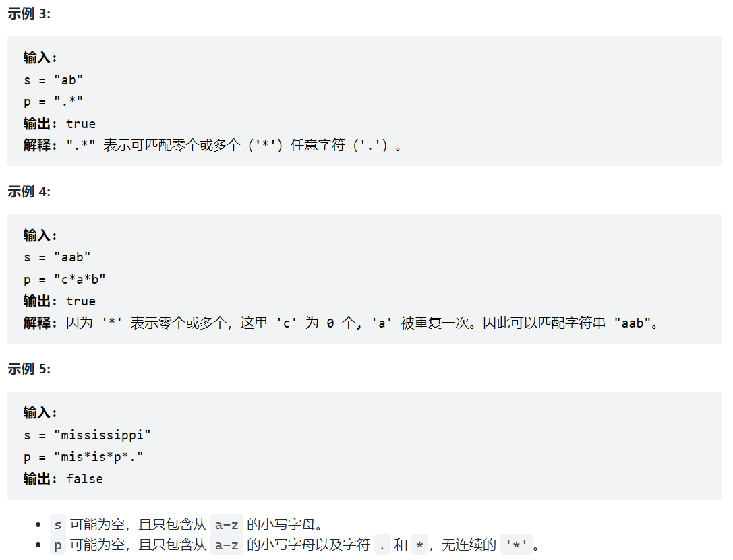Viewport: 733px width, 560px height.
Task: Click the p = "mis*is*p*." line
Action: [83, 457]
